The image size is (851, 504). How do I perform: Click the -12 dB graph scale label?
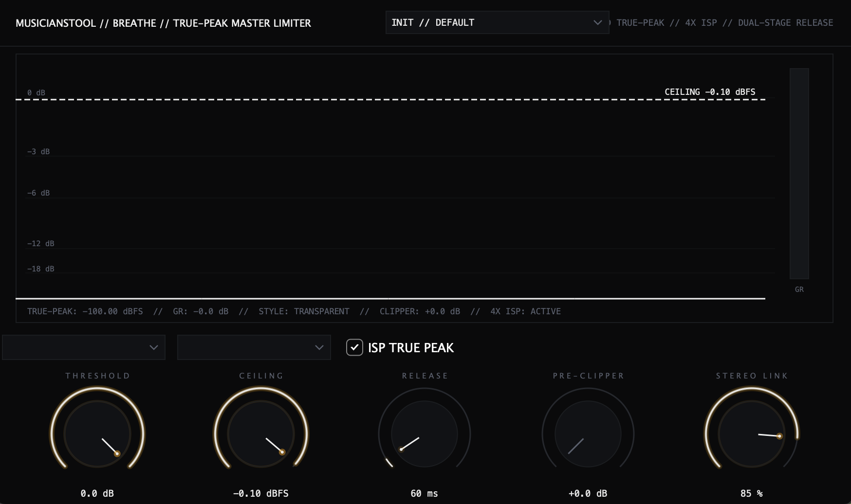pyautogui.click(x=40, y=244)
